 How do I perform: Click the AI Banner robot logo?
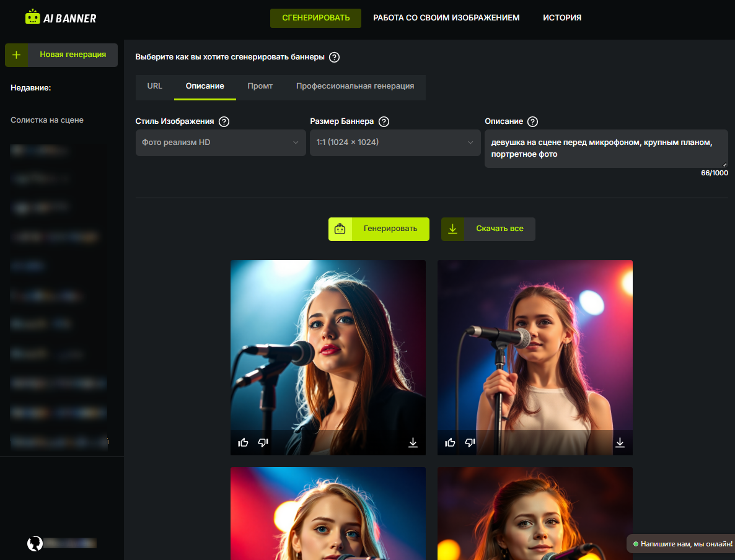tap(33, 17)
